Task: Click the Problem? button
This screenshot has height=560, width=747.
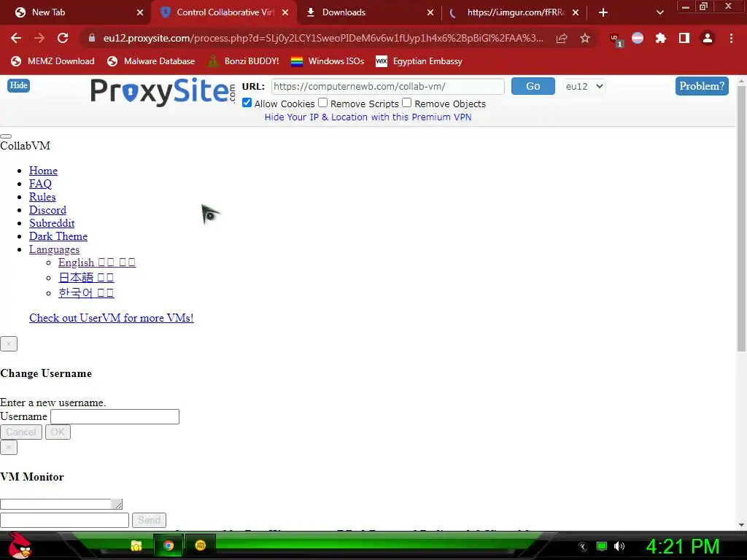Action: (702, 86)
